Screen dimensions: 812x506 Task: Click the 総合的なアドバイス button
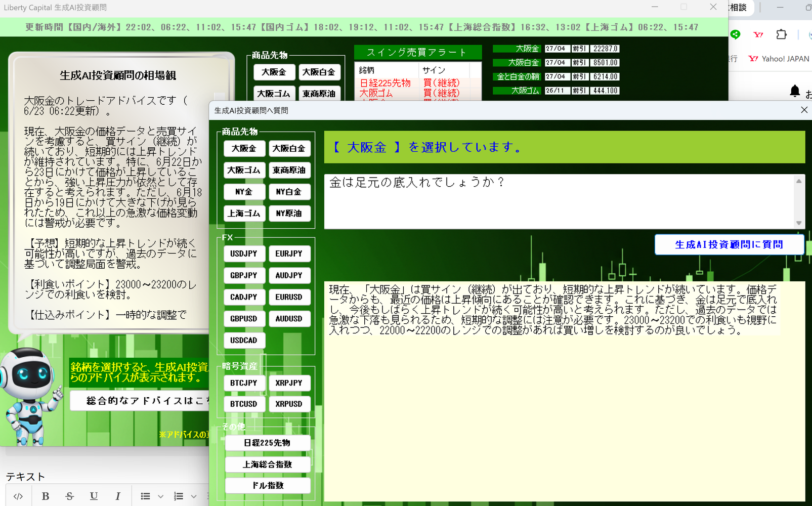click(140, 401)
